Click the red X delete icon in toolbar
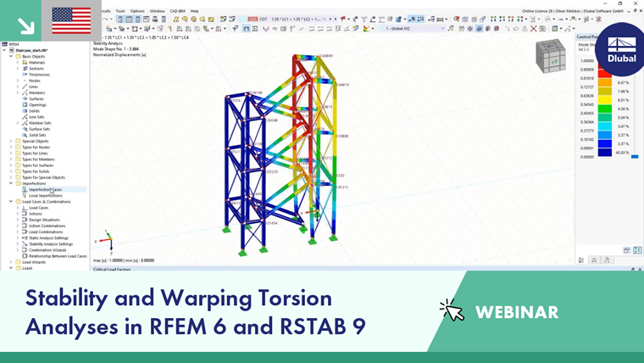644x363 pixels. tap(533, 28)
